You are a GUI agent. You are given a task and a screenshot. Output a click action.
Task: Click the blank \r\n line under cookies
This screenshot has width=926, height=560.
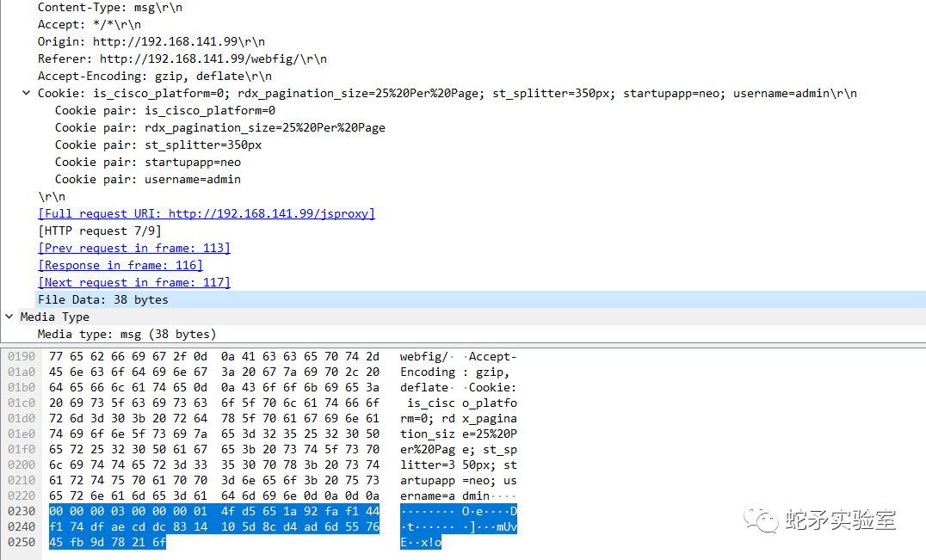[x=52, y=196]
